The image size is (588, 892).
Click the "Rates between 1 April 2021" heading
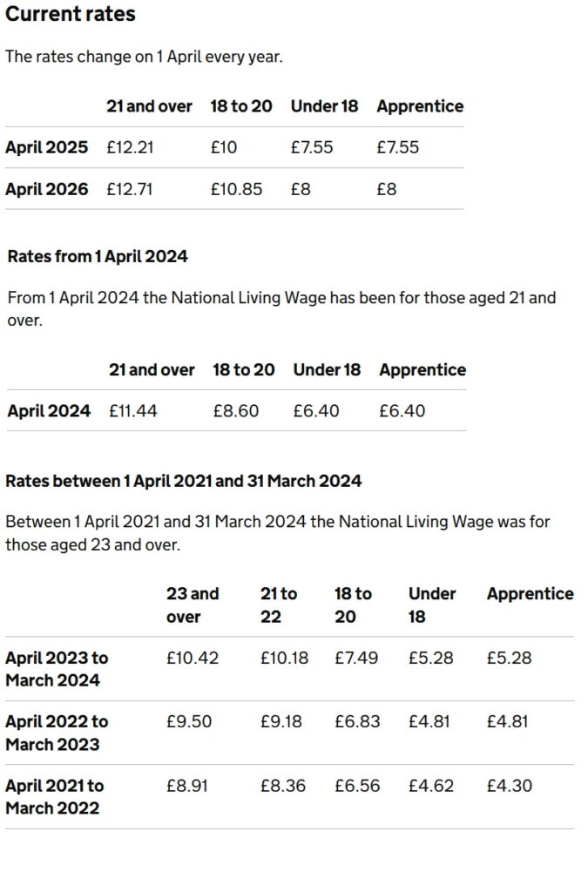point(184,481)
